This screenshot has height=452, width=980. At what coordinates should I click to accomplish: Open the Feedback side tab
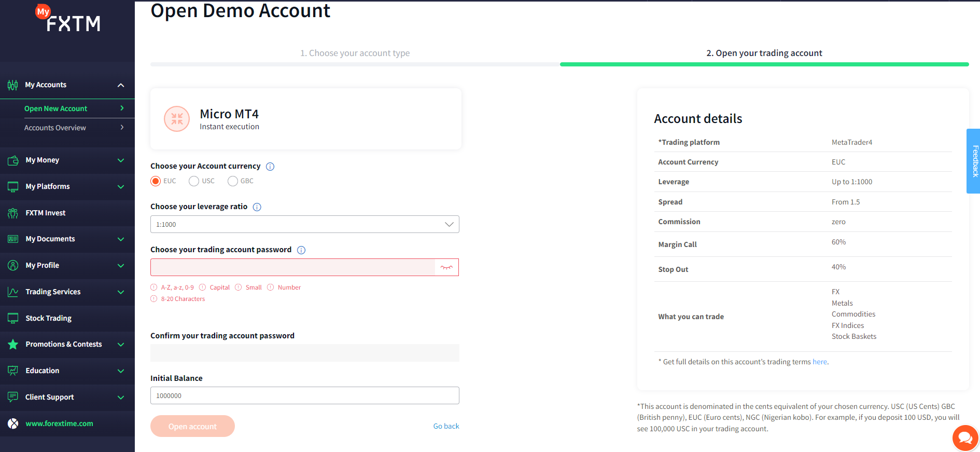[973, 161]
